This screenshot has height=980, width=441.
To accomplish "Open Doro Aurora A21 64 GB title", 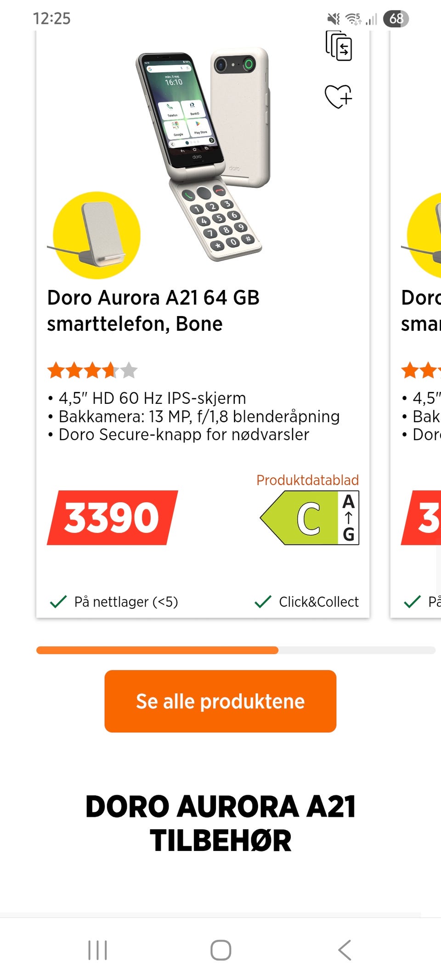I will coord(153,311).
